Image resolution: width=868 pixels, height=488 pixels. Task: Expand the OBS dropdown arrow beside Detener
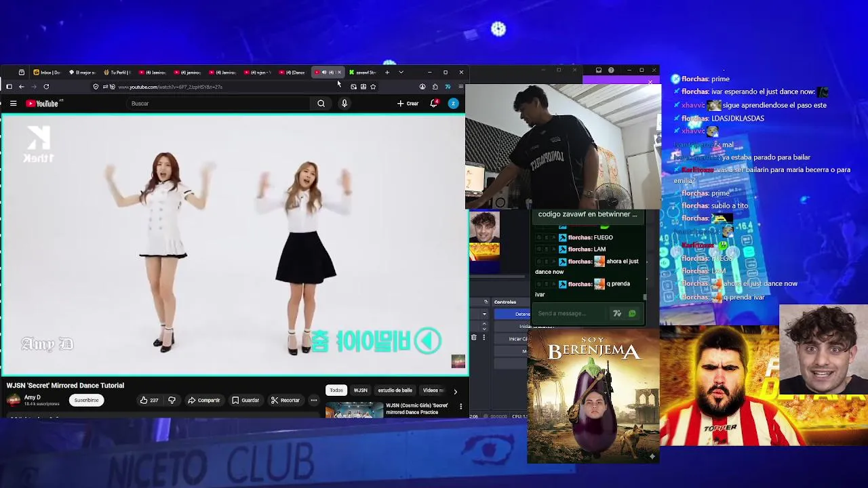[484, 314]
